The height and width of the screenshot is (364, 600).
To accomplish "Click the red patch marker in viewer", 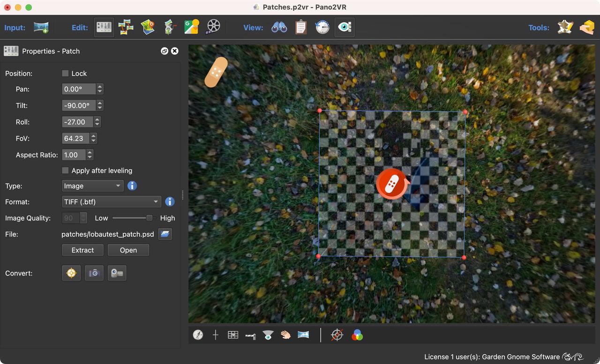I will click(391, 184).
